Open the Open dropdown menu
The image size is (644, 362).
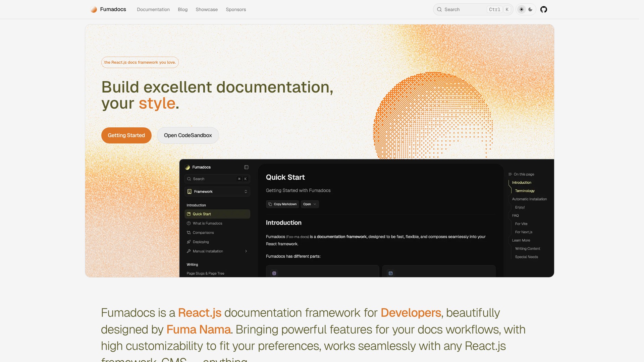(x=310, y=204)
